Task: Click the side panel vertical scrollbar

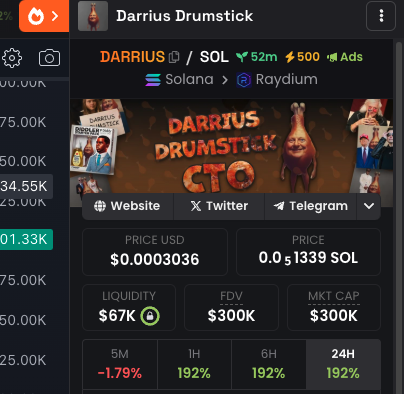Action: [398, 217]
